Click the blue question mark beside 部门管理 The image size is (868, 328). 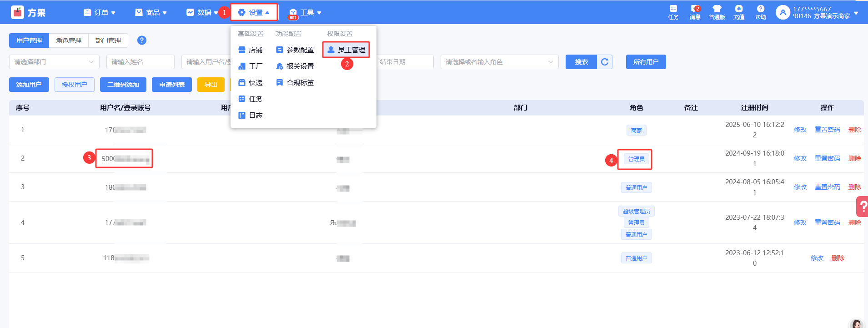pos(142,40)
